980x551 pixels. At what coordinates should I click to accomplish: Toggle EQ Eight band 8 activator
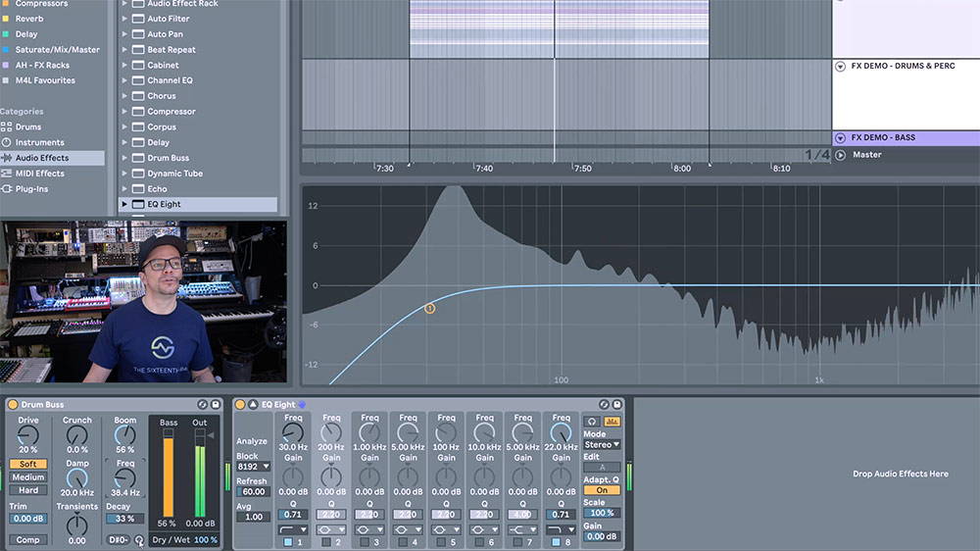(x=556, y=542)
